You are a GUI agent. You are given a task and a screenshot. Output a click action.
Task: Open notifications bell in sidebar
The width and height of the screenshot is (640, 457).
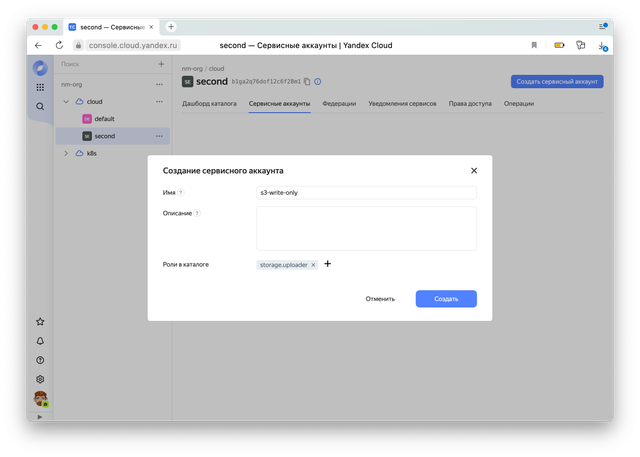[x=40, y=341]
